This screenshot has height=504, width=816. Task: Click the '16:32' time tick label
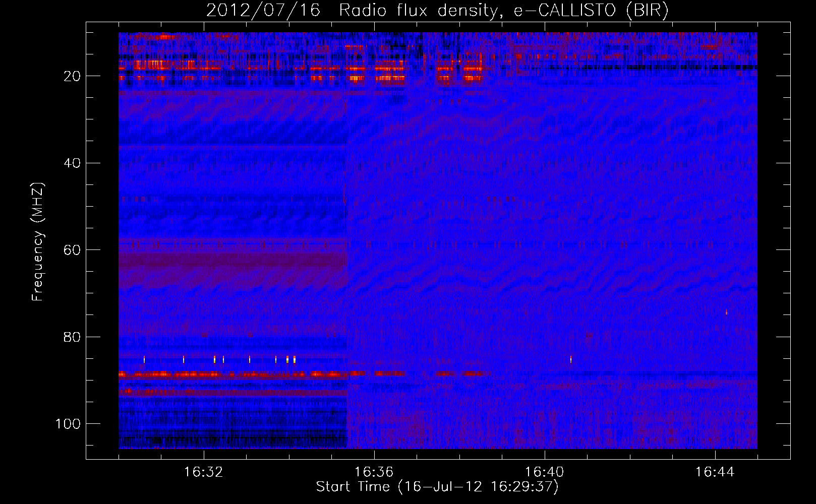click(204, 472)
